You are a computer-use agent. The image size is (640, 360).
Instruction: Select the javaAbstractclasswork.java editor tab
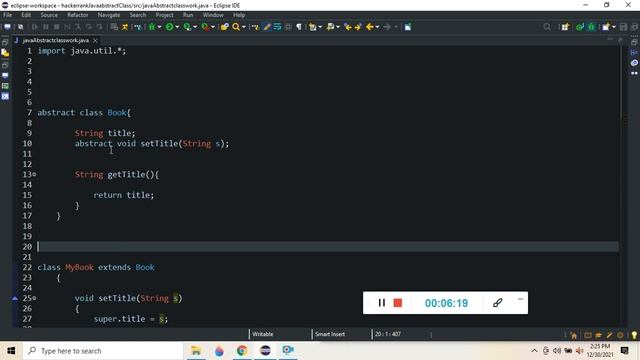tap(56, 40)
